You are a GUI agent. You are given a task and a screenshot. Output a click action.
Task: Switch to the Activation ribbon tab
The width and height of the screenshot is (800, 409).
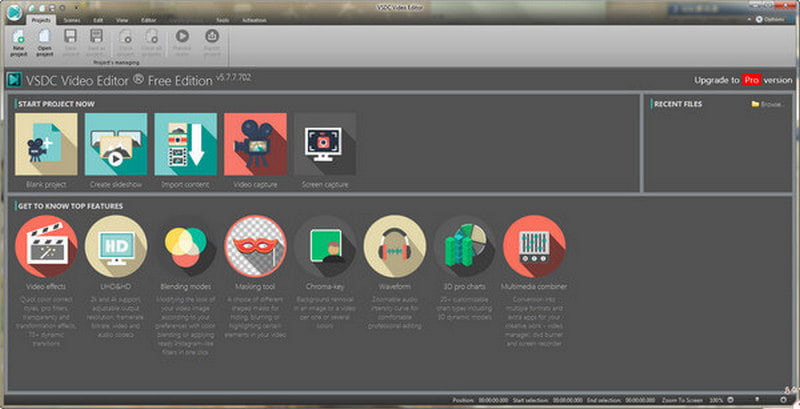[x=254, y=20]
